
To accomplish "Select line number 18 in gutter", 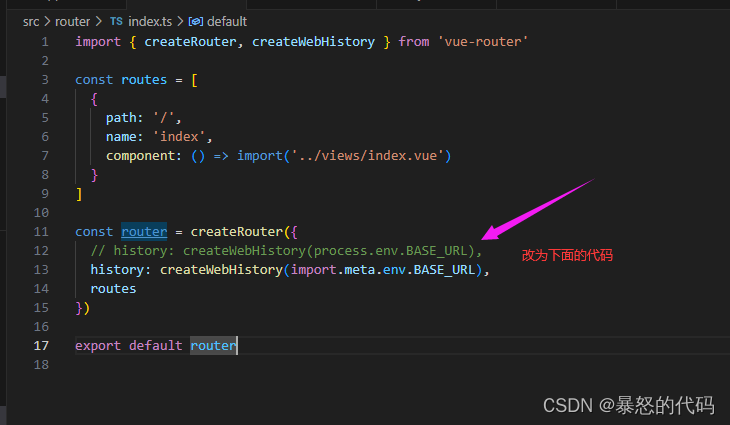I will click(41, 364).
